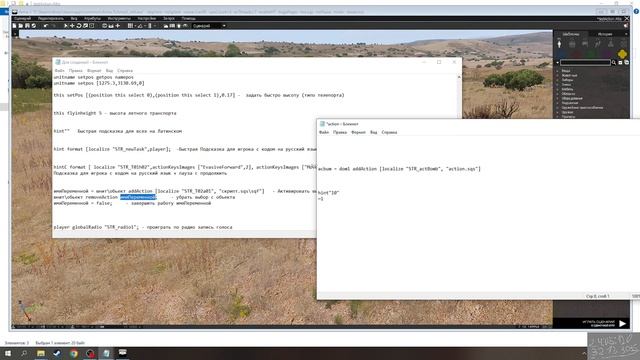This screenshot has height=360, width=640.
Task: Click highlighted selected word in left Notepad
Action: [x=138, y=197]
